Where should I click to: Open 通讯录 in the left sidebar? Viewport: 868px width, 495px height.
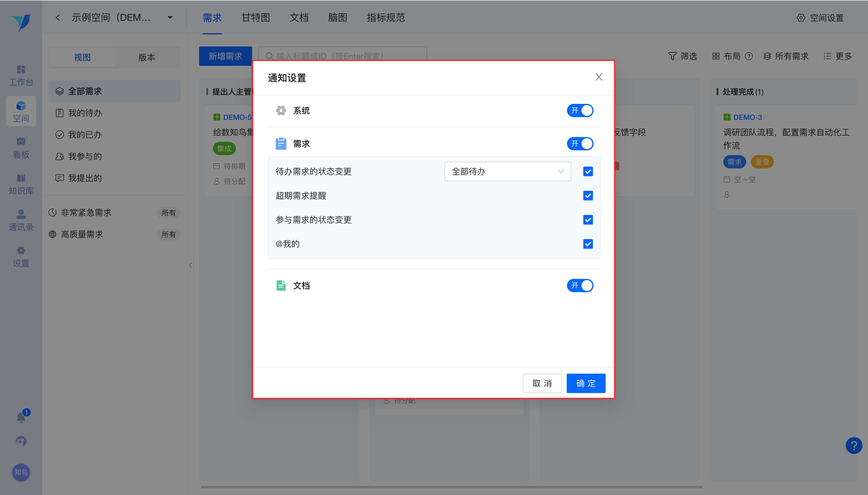(x=21, y=220)
